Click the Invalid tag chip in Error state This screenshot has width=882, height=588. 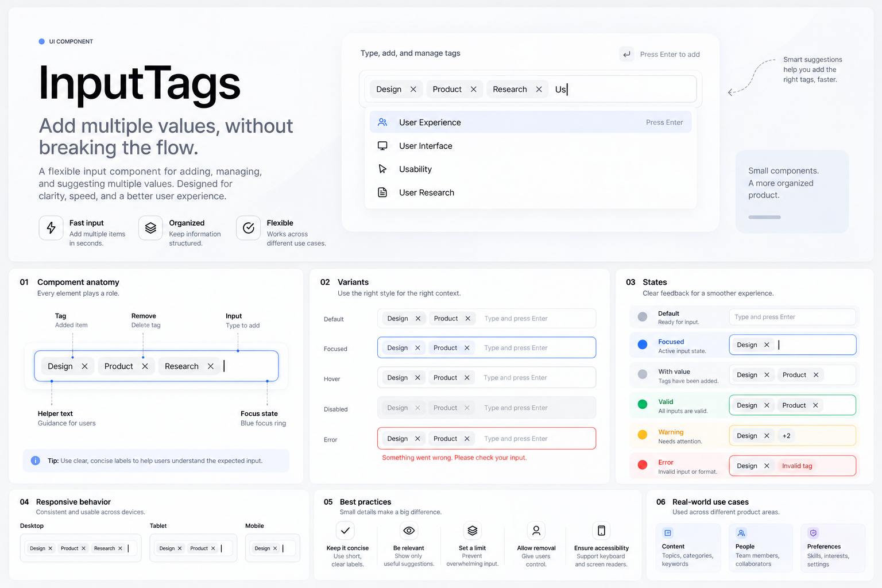coord(797,466)
